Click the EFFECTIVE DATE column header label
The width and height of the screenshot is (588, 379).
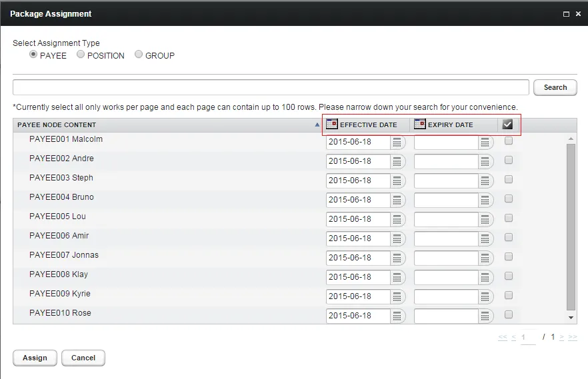click(368, 125)
